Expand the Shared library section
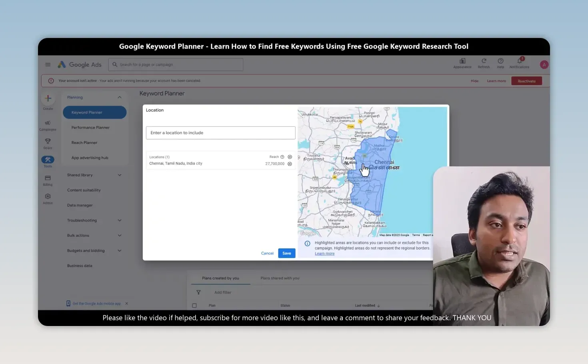588x364 pixels. [119, 175]
